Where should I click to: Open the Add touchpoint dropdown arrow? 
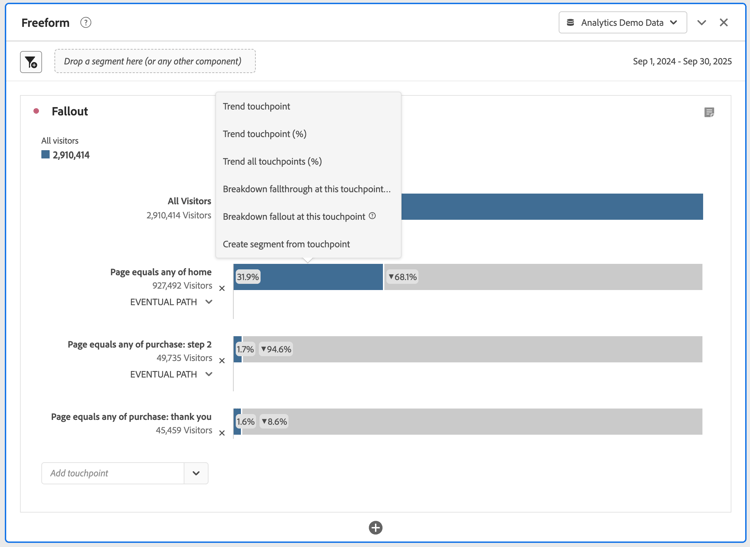point(196,473)
